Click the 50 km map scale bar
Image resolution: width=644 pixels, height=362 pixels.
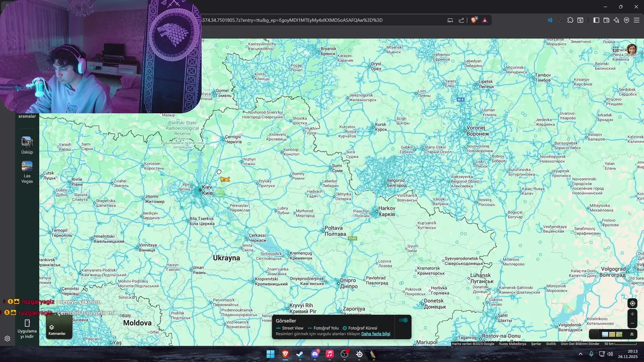point(620,344)
